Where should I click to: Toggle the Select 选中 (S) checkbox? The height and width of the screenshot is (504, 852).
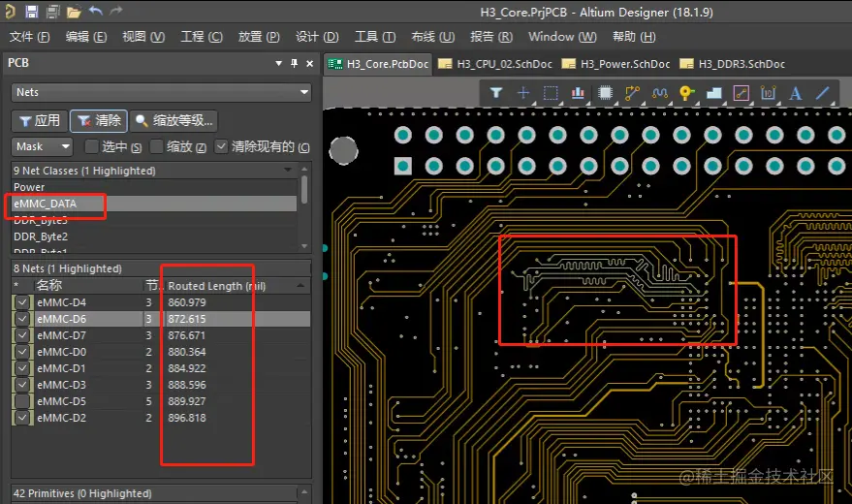coord(91,146)
